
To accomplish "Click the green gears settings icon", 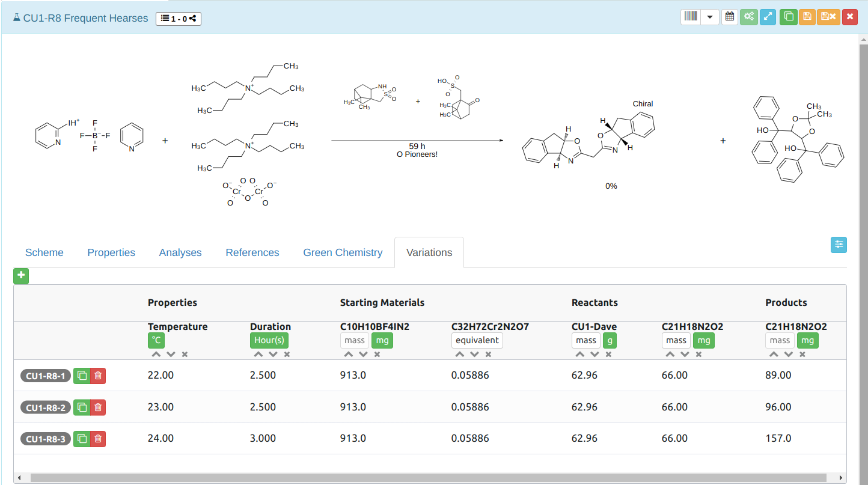I will 749,16.
